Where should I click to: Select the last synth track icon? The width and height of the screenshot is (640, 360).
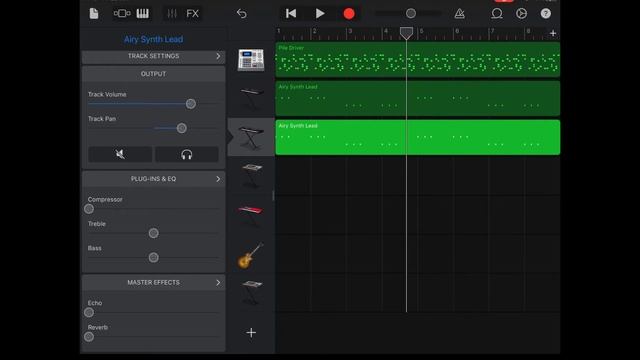(251, 292)
